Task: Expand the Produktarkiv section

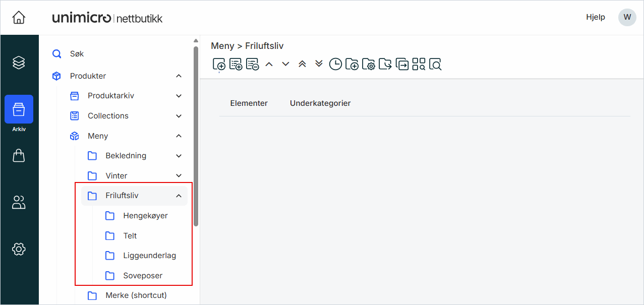Action: point(179,96)
